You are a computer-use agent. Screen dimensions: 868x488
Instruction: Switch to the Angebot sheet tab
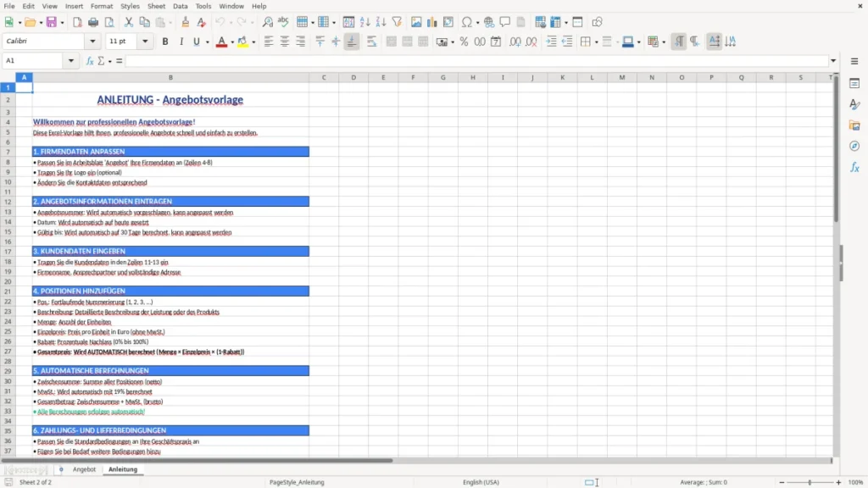(84, 469)
